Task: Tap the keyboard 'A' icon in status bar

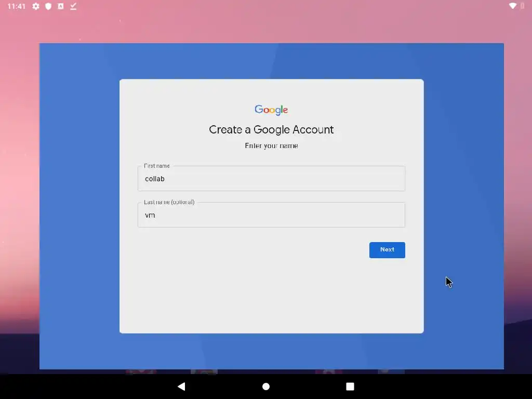Action: coord(61,6)
